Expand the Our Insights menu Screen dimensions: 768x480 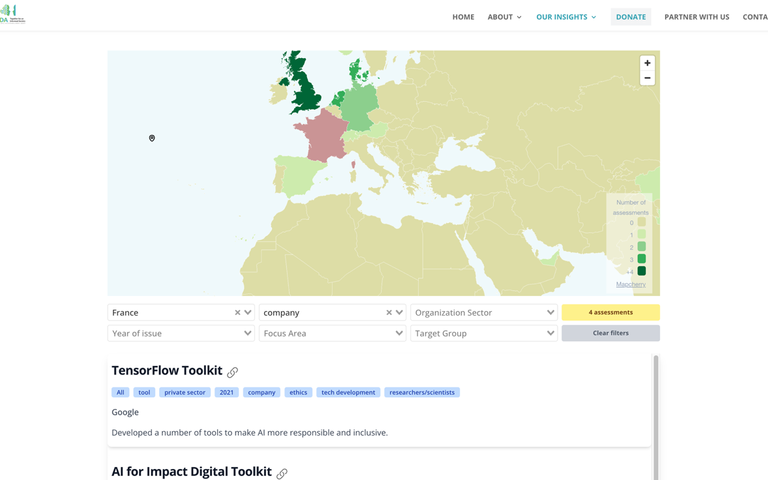coord(566,17)
